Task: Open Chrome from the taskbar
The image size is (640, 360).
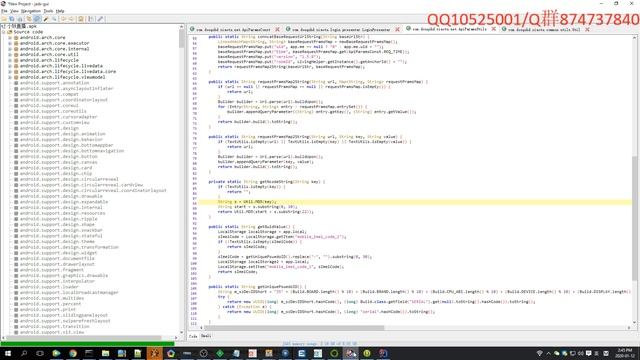Action: 73,353
